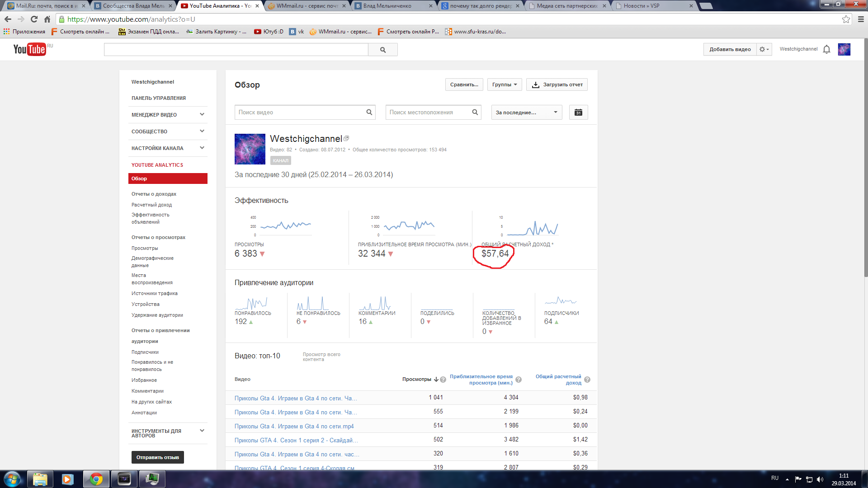Click the browser back arrow
The height and width of the screenshot is (488, 868).
click(x=8, y=19)
